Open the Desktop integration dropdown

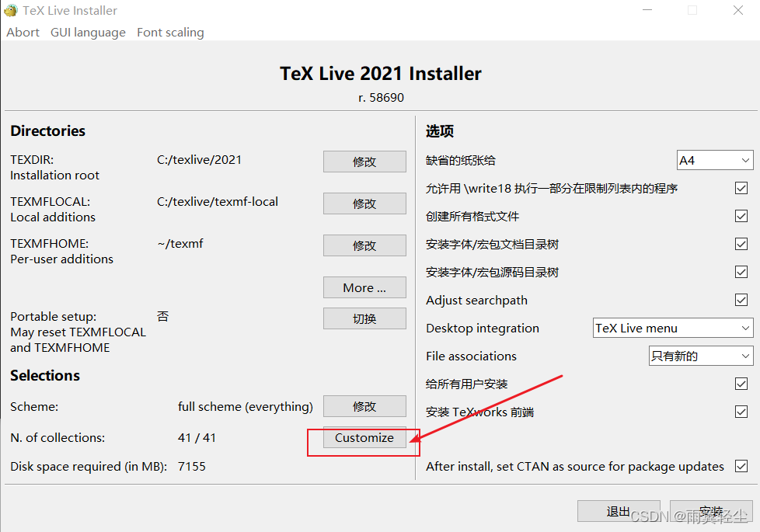(x=673, y=328)
